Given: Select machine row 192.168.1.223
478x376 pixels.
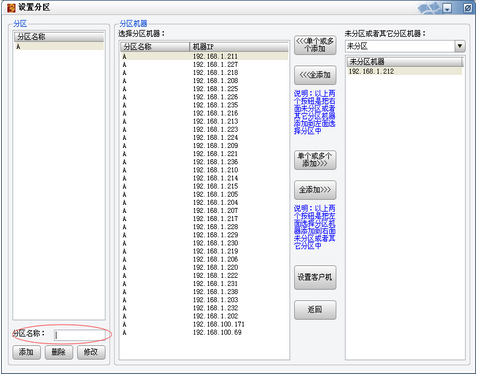Looking at the screenshot, I should pos(204,129).
